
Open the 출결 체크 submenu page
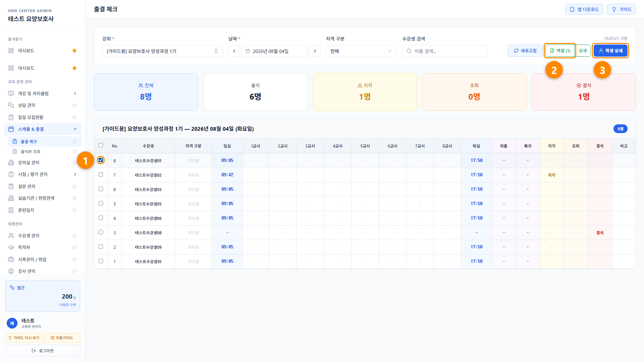point(44,141)
